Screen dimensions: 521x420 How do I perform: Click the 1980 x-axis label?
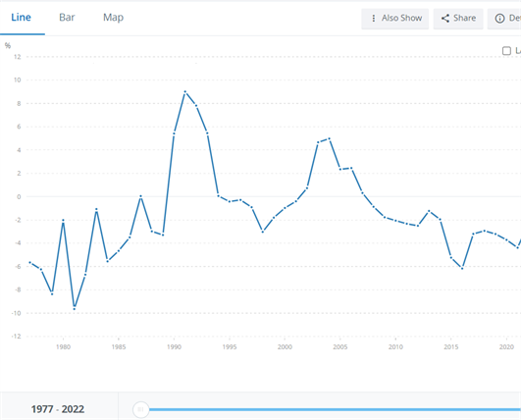[63, 347]
